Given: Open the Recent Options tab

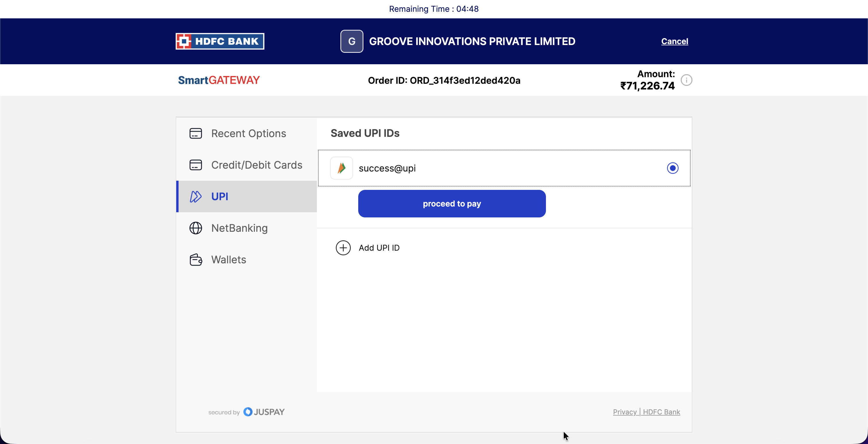Looking at the screenshot, I should click(x=246, y=133).
